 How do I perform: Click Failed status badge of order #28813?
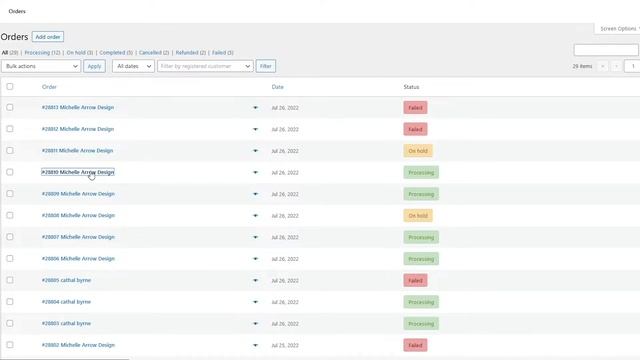coord(416,108)
